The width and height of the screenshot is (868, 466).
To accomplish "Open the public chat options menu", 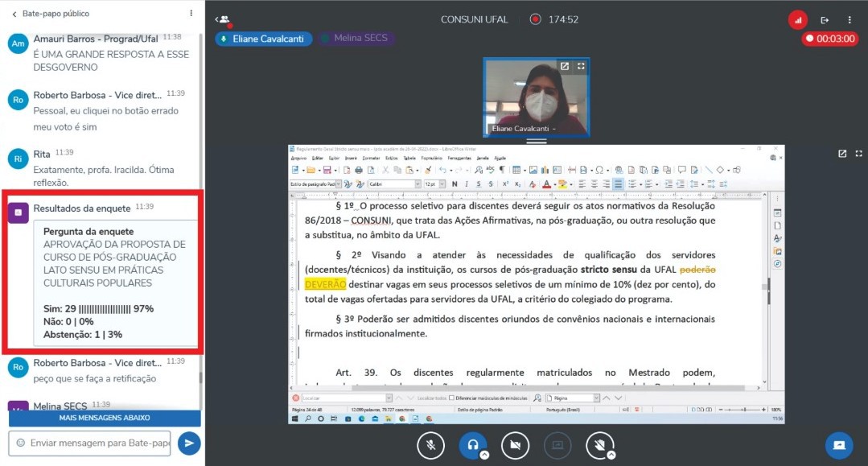I will [x=191, y=14].
